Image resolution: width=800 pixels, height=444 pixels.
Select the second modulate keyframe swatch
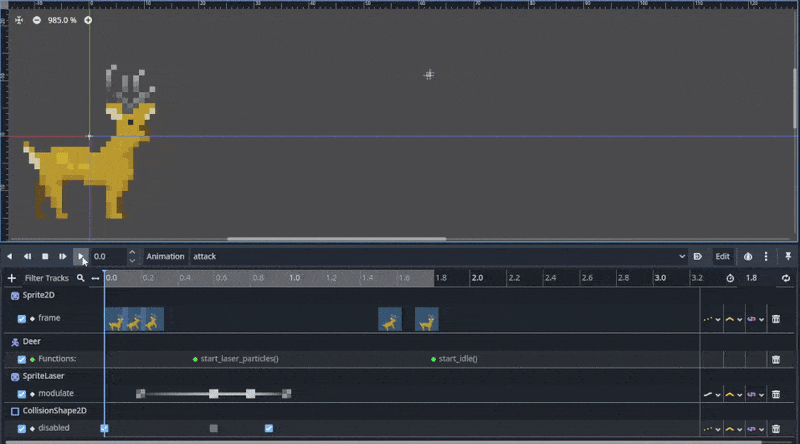214,393
